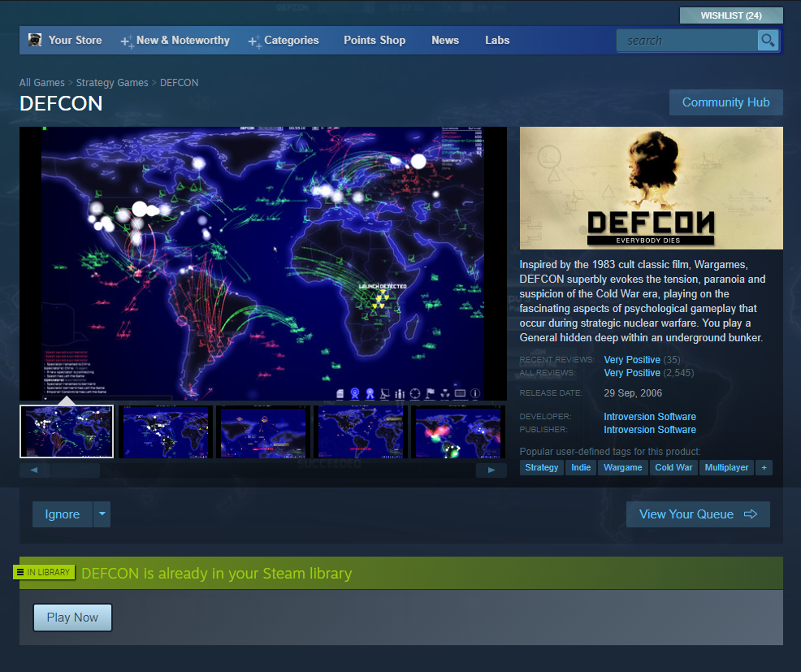Viewport: 801px width, 672px height.
Task: Click the main screenshot of the world map
Action: tap(263, 264)
